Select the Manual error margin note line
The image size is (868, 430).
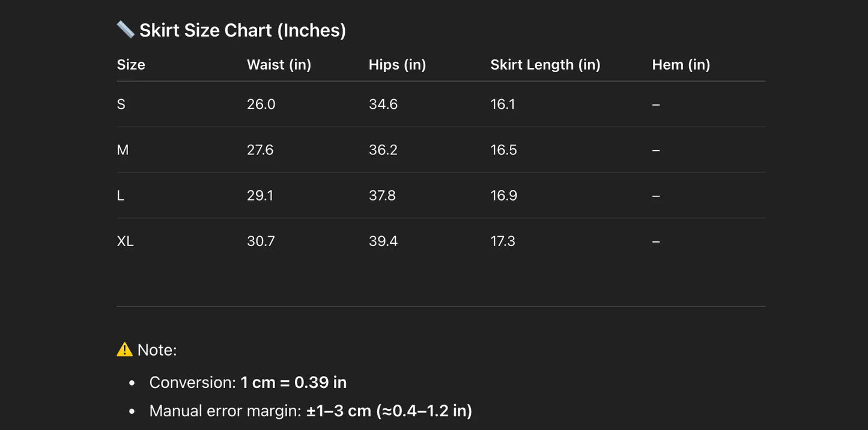point(310,411)
